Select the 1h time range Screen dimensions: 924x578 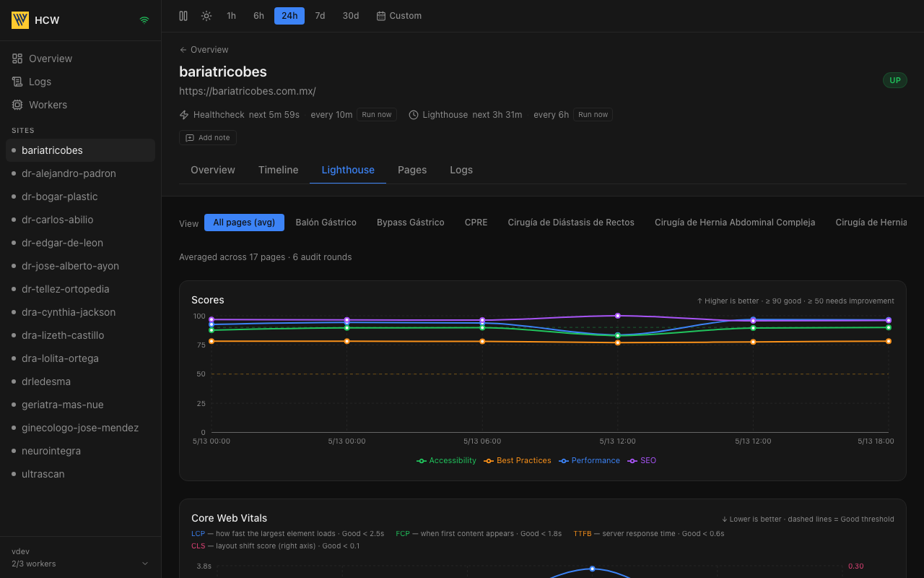231,16
